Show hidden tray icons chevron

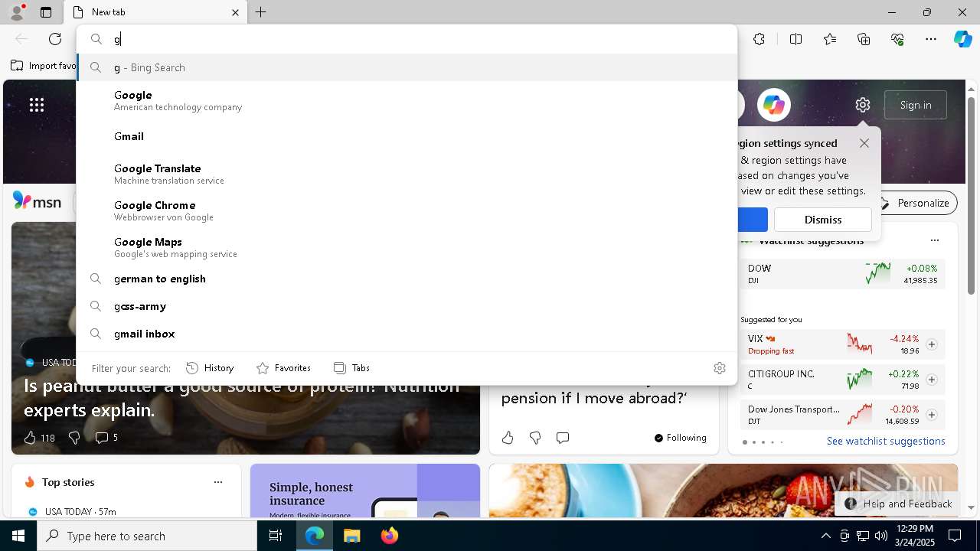coord(825,536)
